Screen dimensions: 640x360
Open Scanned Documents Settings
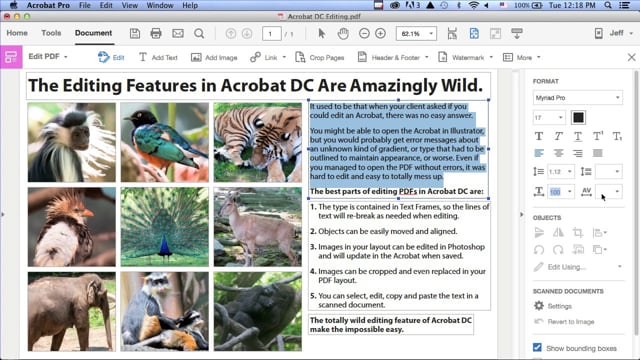[553, 306]
